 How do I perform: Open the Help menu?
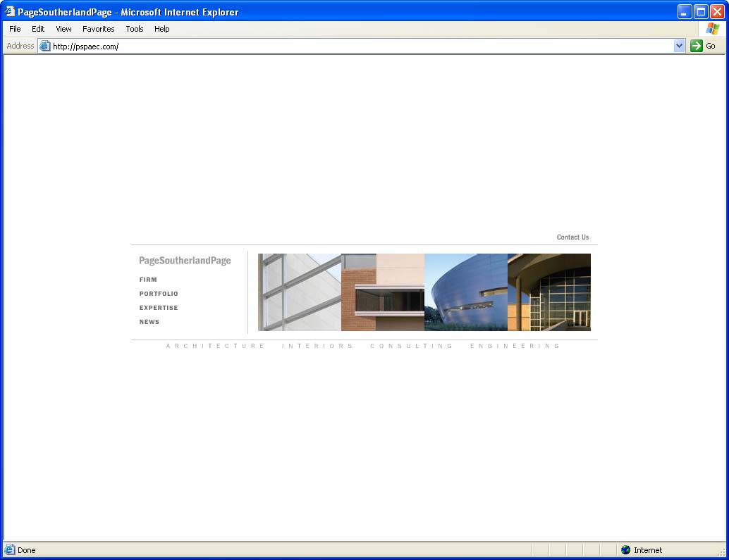[162, 29]
